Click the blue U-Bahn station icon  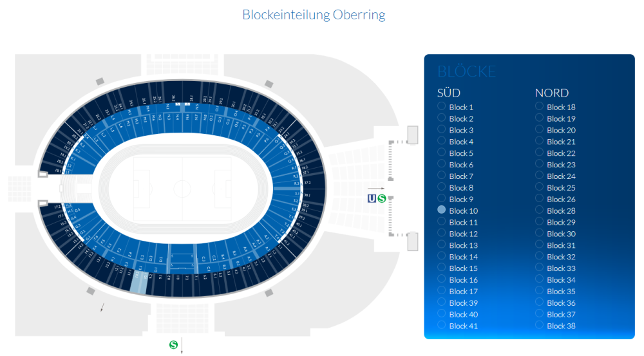[x=372, y=198]
